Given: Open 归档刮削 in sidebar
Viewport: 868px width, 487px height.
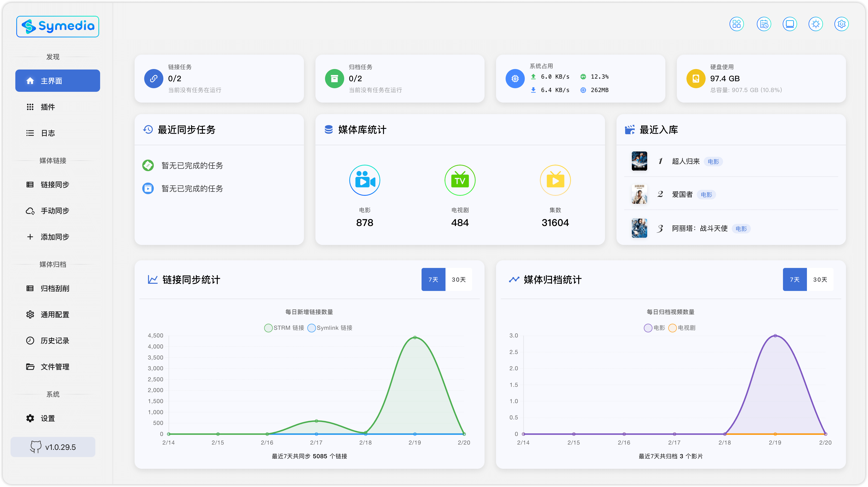Looking at the screenshot, I should pos(58,288).
